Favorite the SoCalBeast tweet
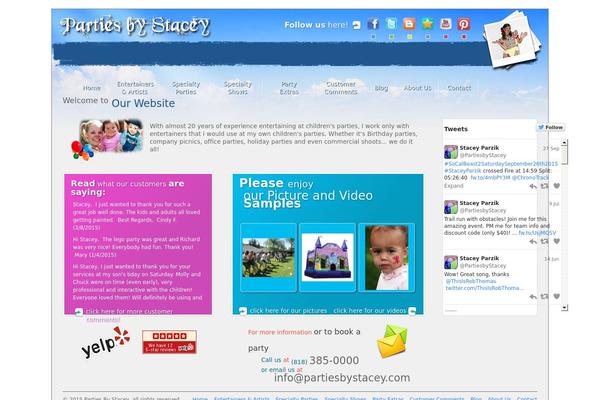This screenshot has height=400, width=600. tap(557, 186)
